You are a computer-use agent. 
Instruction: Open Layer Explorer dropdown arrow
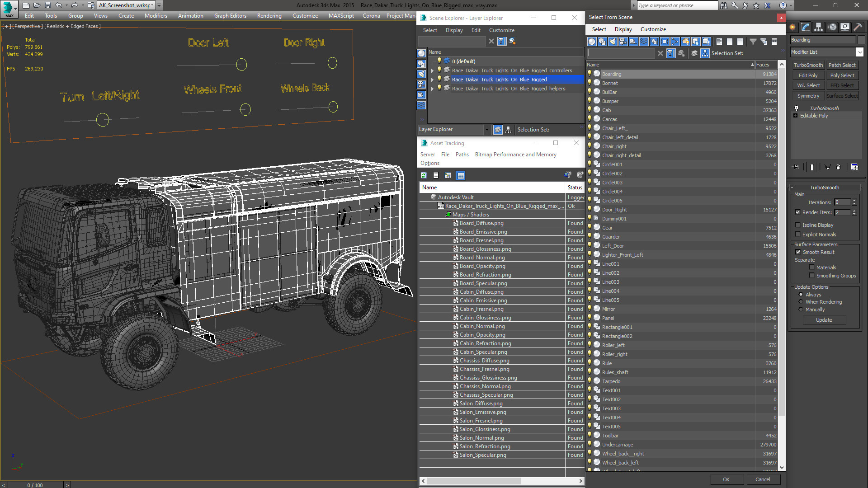pos(487,130)
